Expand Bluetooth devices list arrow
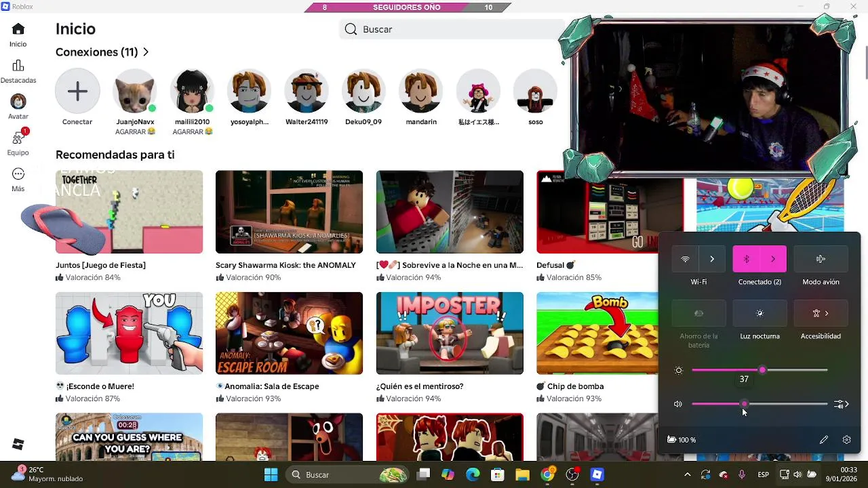 [x=773, y=259]
